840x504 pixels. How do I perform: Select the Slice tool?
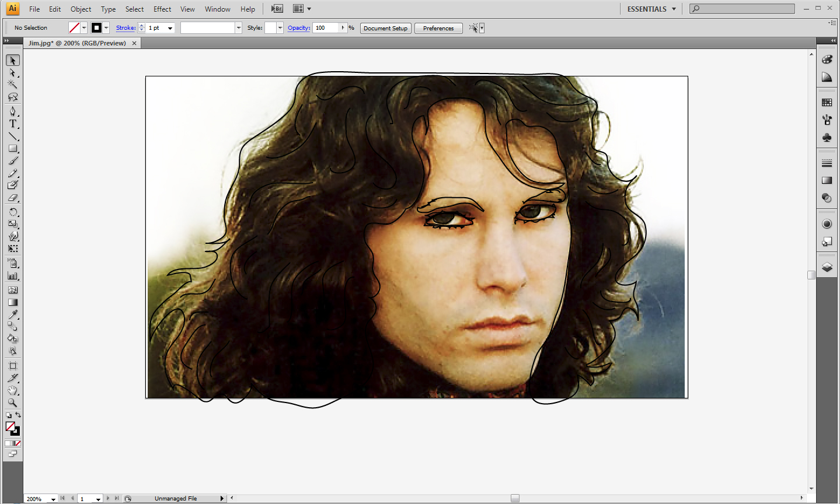coord(13,378)
